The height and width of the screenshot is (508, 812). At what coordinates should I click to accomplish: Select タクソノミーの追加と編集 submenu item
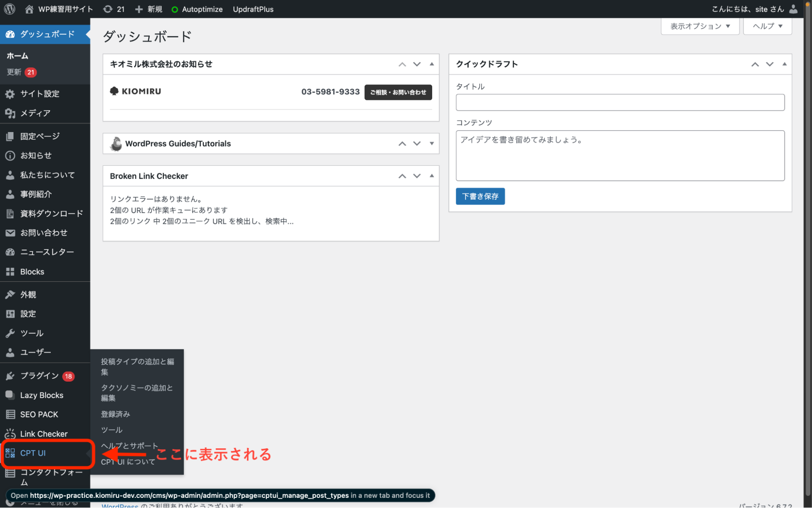point(137,393)
